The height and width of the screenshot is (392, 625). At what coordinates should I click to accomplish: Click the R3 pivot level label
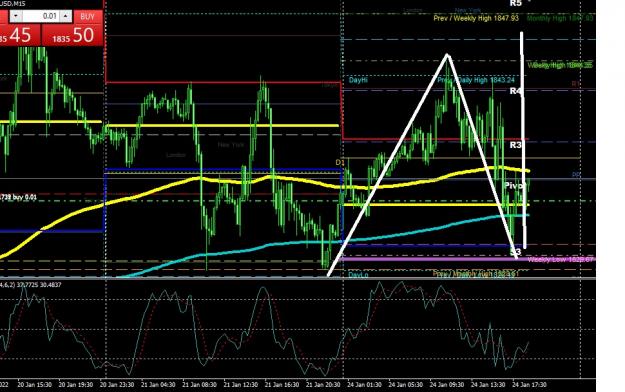[x=515, y=145]
